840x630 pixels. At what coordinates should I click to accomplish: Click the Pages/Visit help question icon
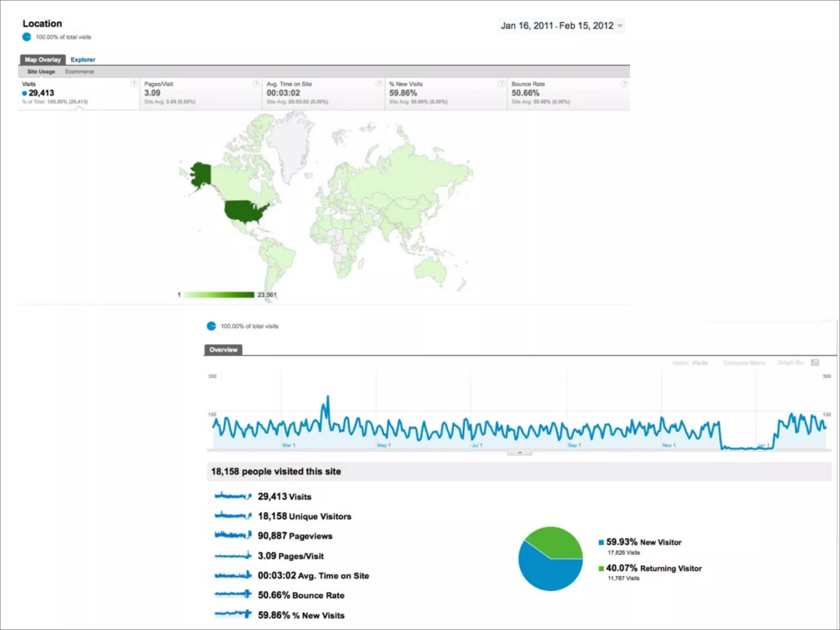pyautogui.click(x=256, y=84)
